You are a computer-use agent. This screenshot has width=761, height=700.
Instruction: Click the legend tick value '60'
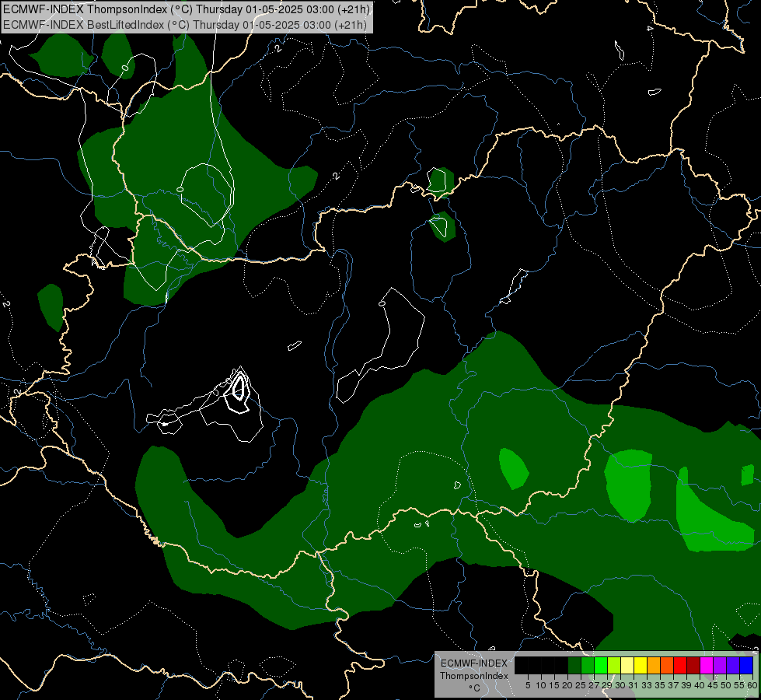click(x=752, y=685)
